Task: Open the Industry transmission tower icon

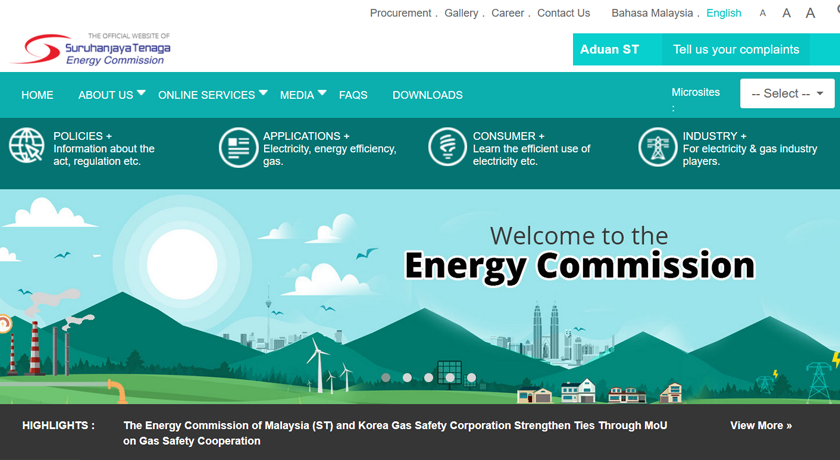Action: [657, 147]
